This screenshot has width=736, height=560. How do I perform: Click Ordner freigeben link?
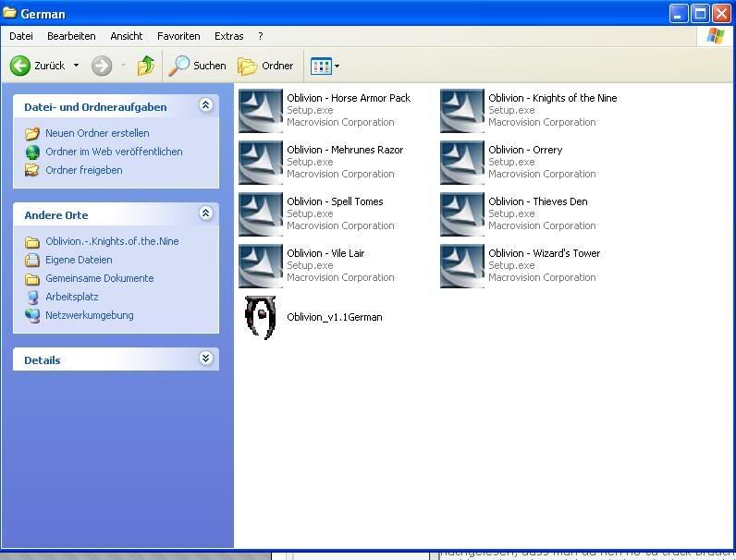[x=83, y=170]
